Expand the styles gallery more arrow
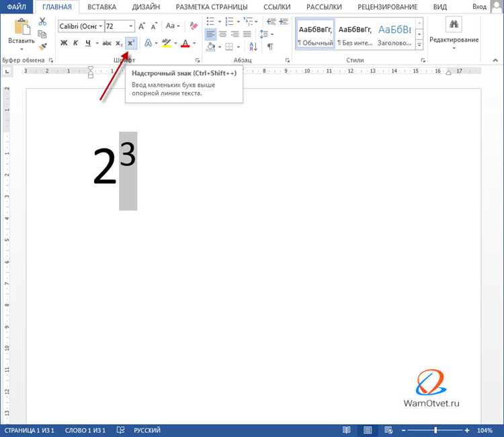Image resolution: width=504 pixels, height=437 pixels. (x=419, y=44)
